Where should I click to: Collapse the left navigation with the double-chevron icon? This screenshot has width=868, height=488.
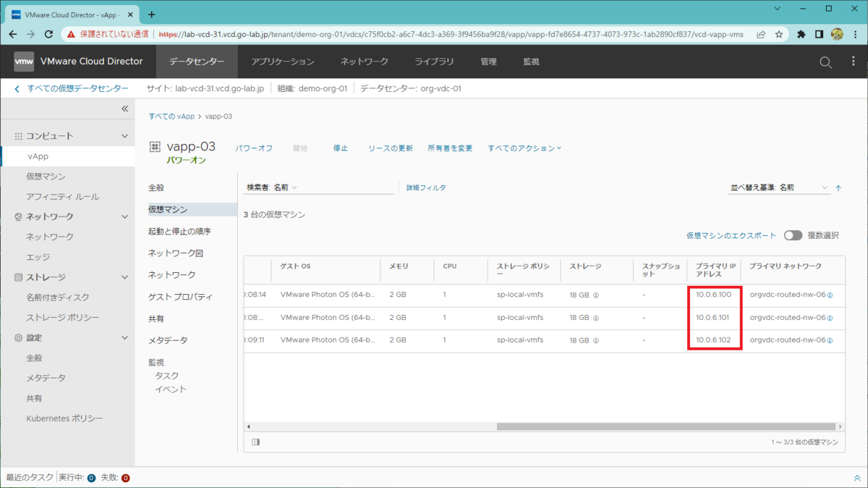[x=124, y=108]
